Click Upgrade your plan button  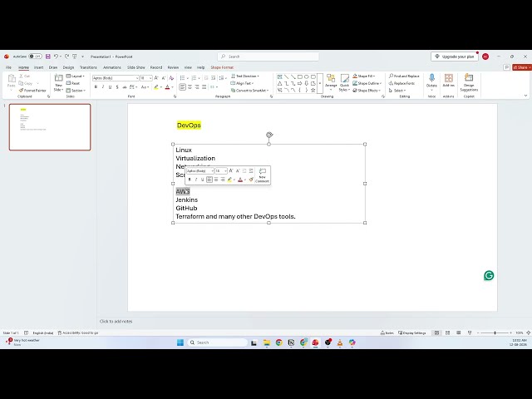tap(455, 57)
